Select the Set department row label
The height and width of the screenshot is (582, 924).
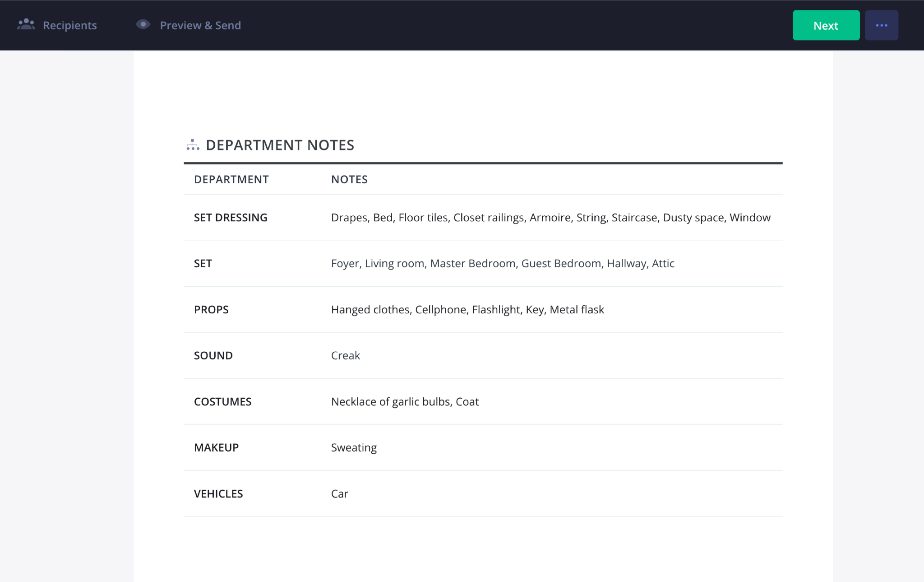coord(203,264)
